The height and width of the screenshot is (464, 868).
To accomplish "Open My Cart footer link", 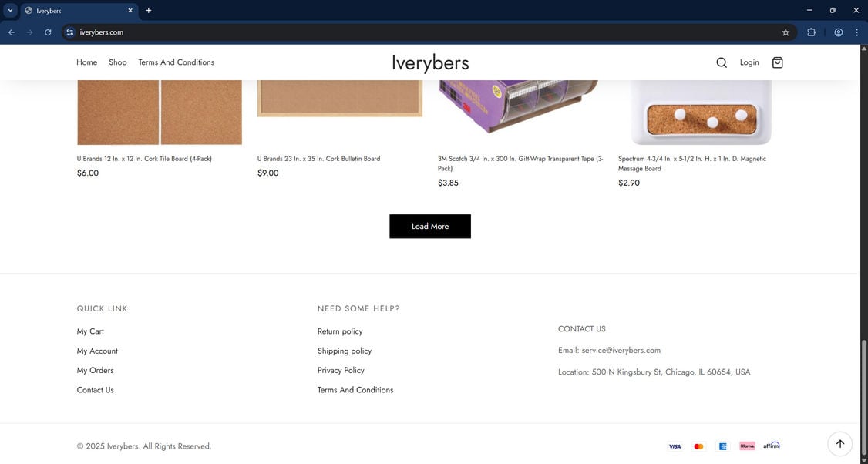I will pos(90,331).
